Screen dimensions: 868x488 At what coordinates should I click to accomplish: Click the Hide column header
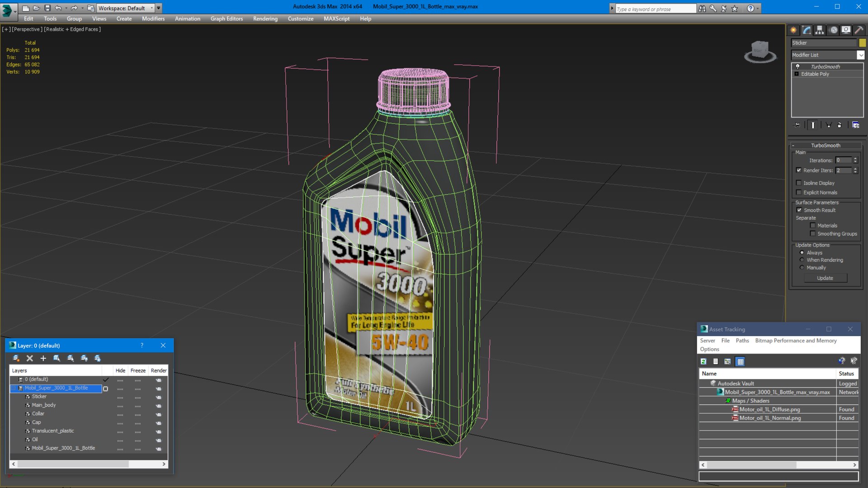120,370
